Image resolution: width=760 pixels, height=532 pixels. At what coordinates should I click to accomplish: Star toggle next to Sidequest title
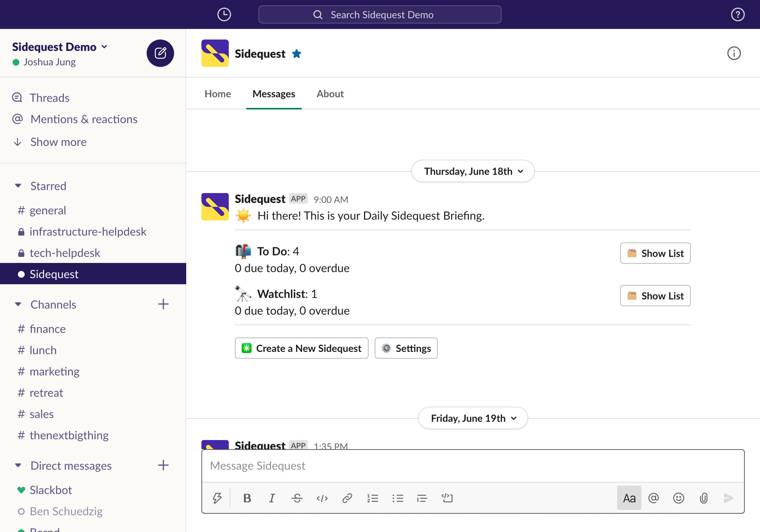pos(297,54)
